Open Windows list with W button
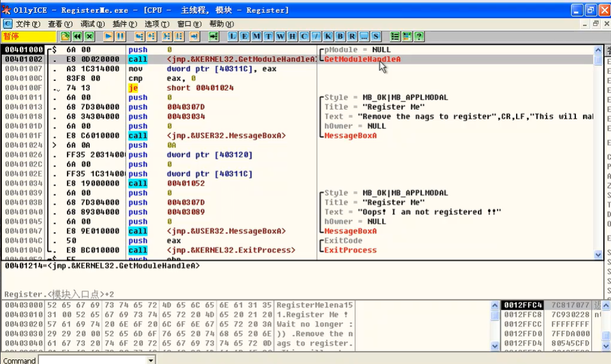 pos(281,36)
